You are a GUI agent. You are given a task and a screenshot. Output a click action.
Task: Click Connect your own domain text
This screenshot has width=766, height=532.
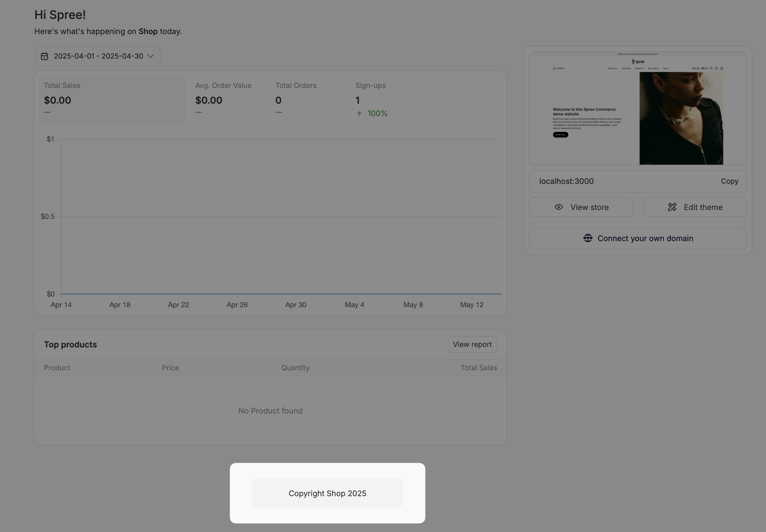[x=645, y=238]
